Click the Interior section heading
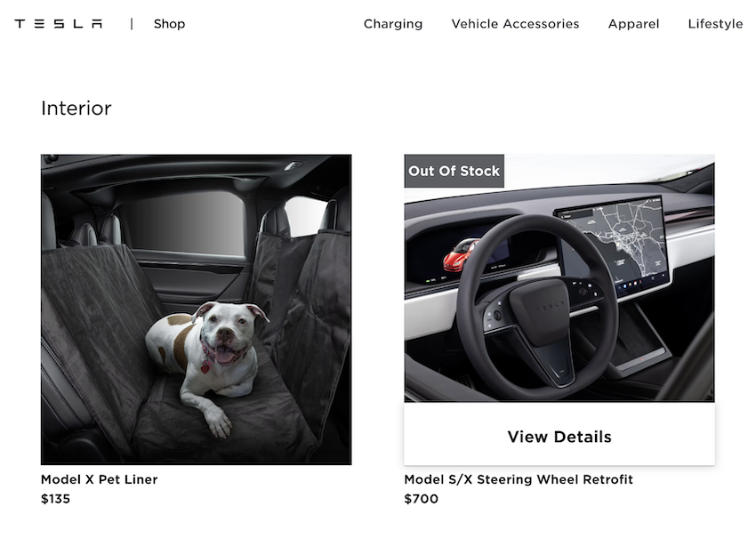Screen dimensions: 756x538 (76, 108)
